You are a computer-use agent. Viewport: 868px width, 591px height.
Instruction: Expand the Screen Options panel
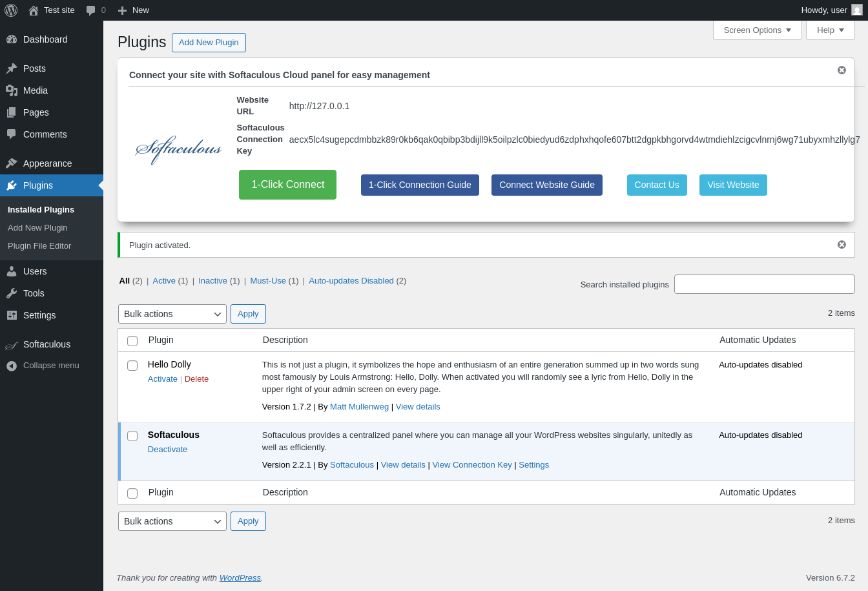[x=758, y=30]
